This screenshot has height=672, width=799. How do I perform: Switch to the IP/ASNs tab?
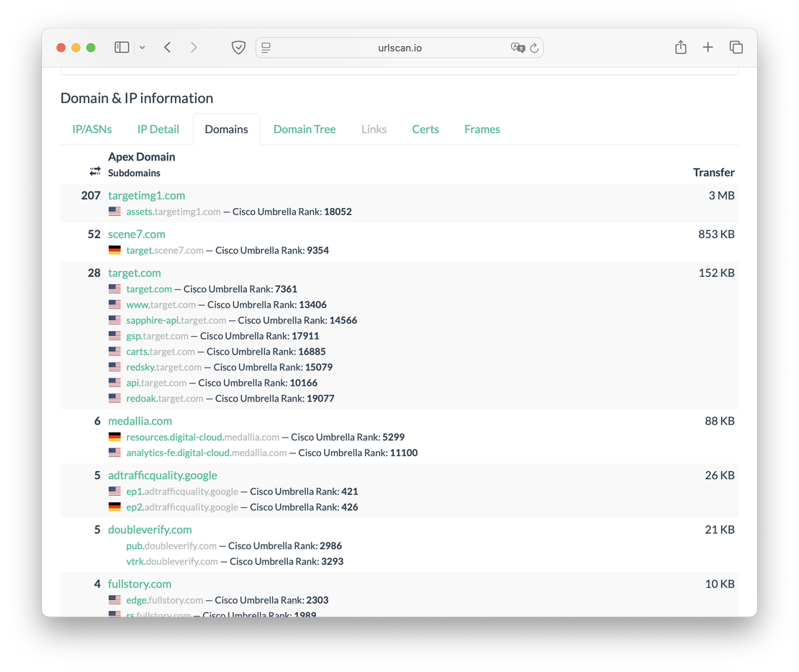[x=92, y=130]
